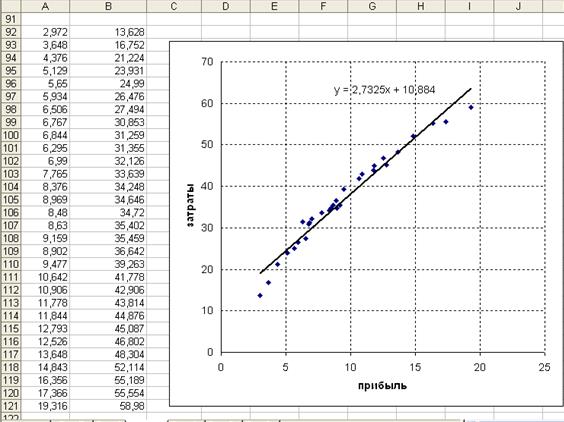Click cell with value 6,99
This screenshot has height=422, width=564.
tap(45, 161)
